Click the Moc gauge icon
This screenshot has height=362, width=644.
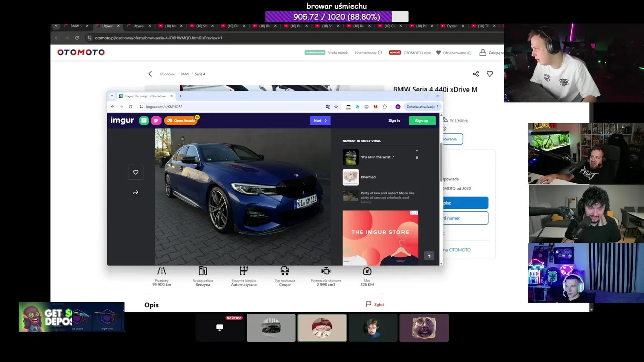[367, 271]
